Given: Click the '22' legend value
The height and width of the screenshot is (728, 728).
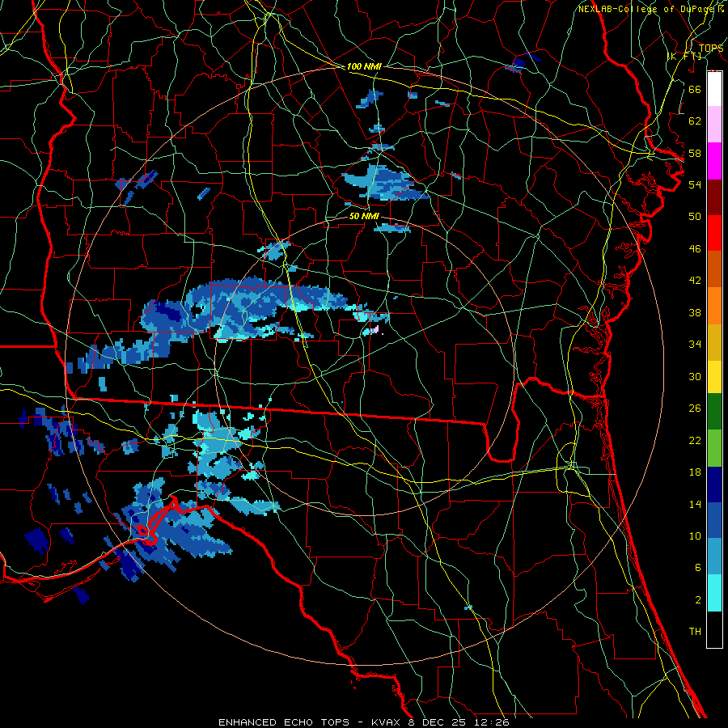Looking at the screenshot, I should coord(695,440).
